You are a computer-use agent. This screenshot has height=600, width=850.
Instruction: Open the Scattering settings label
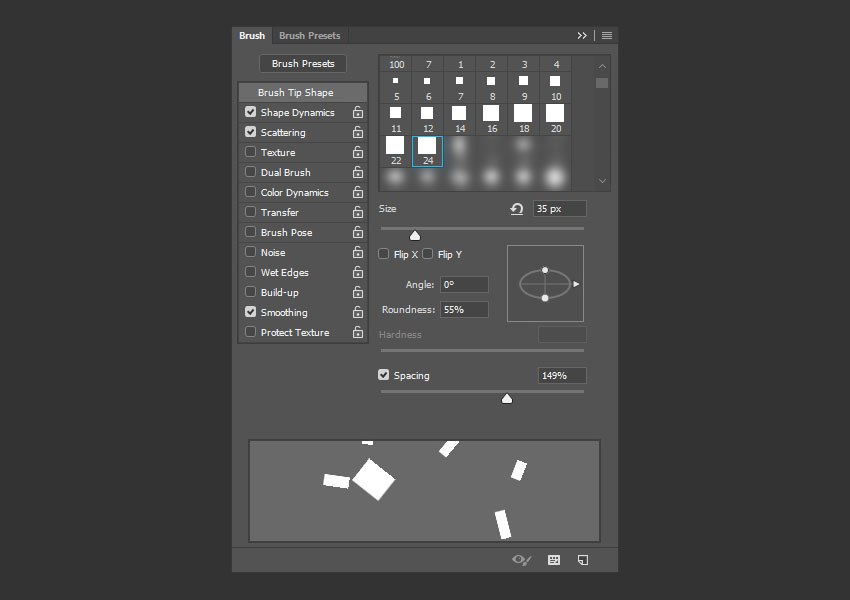tap(283, 133)
